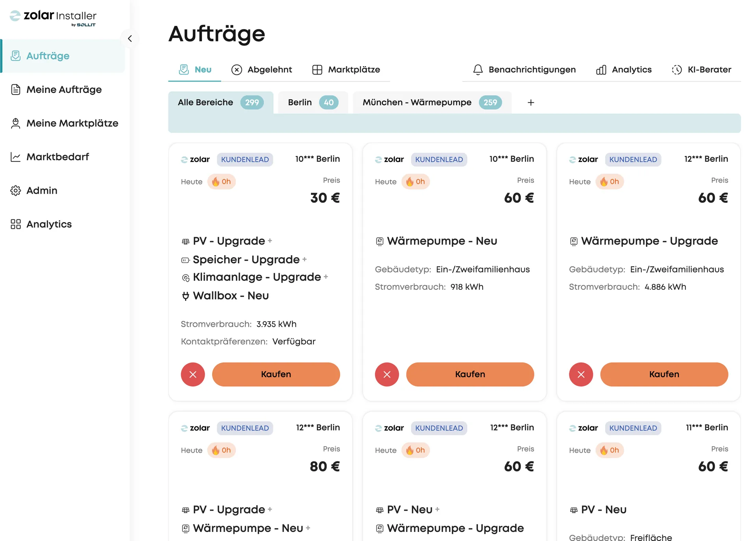Click the Speicher - Upgrade battery icon
The width and height of the screenshot is (756, 541).
point(185,260)
